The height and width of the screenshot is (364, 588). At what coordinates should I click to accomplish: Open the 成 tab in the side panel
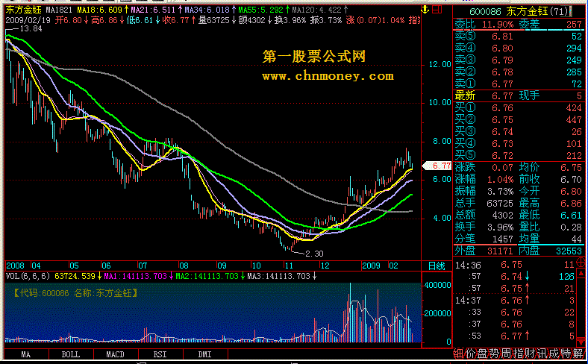(554, 354)
